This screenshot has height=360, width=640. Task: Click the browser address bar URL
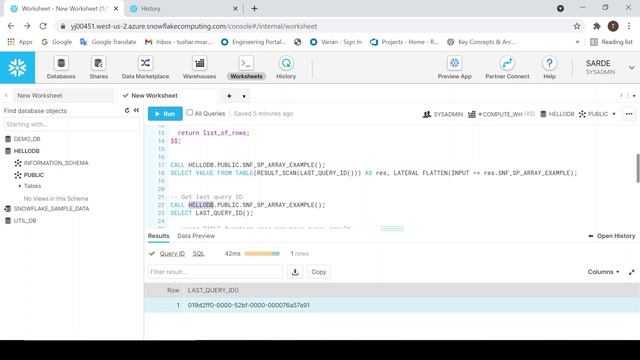coord(194,26)
